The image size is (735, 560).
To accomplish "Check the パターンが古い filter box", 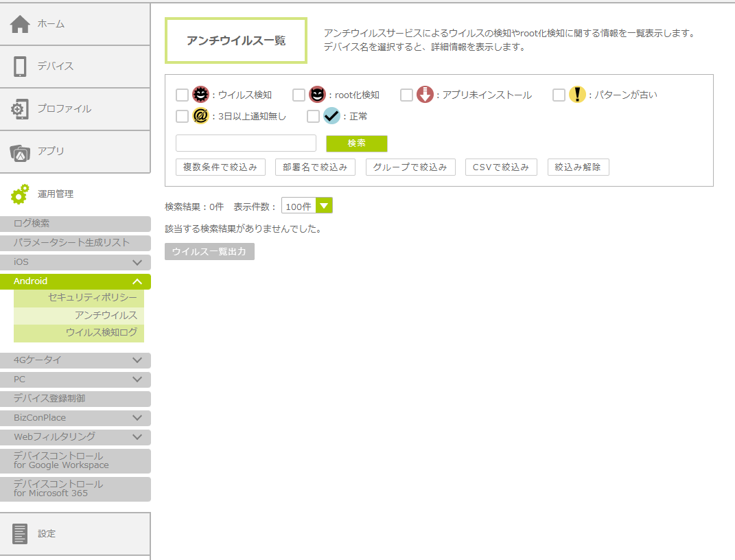I will [559, 95].
